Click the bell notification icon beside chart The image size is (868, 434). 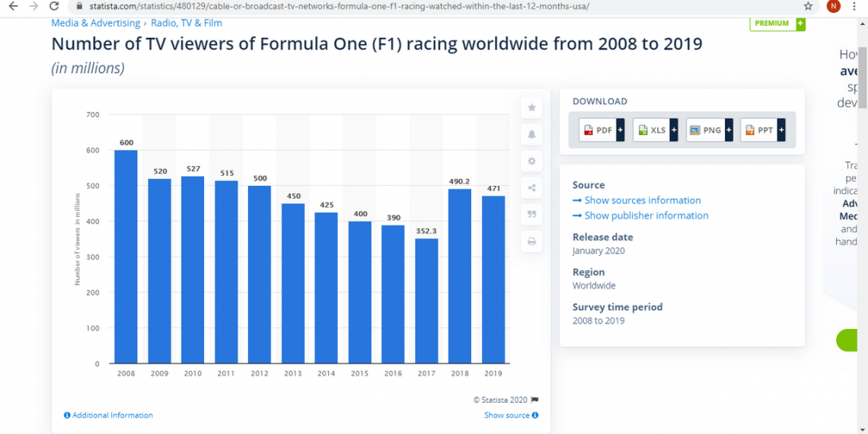pos(531,135)
